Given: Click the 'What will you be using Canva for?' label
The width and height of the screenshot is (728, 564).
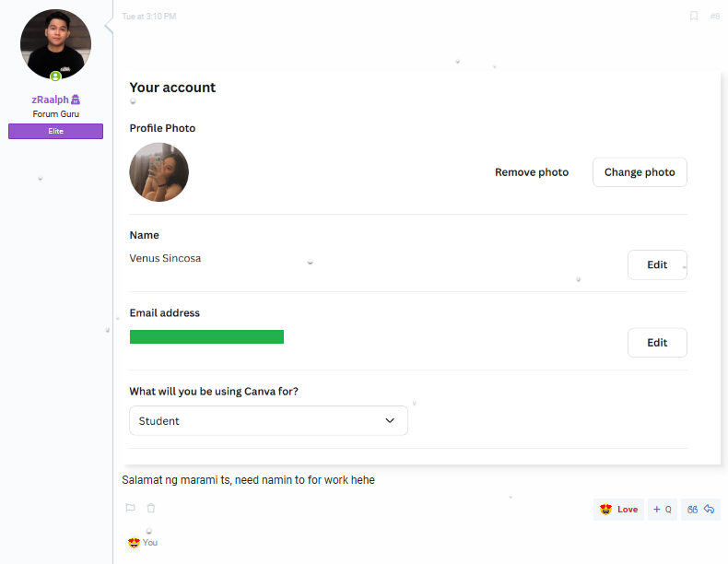Looking at the screenshot, I should [x=214, y=392].
